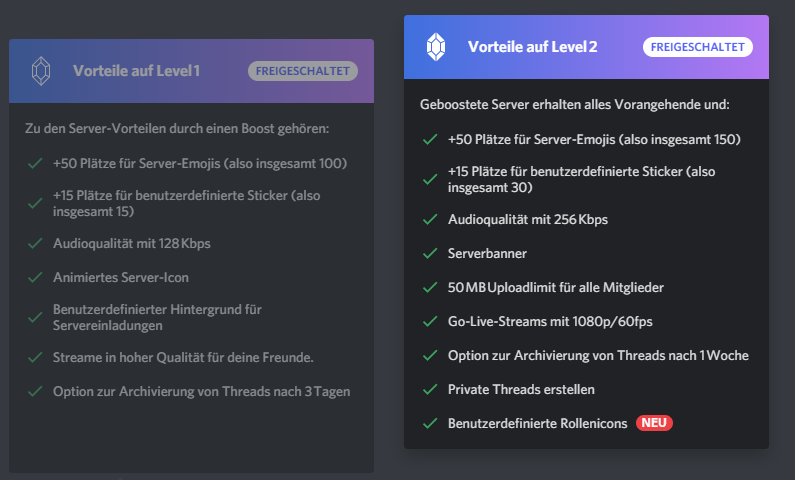Click checkmark beside Level 1 128 Kbps audio
Image resolution: width=795 pixels, height=480 pixels.
point(36,244)
